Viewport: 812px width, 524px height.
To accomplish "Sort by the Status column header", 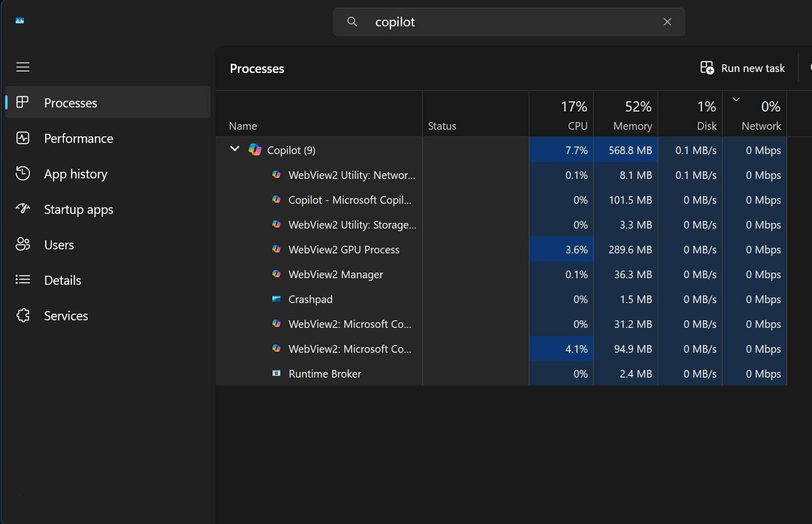I will click(x=476, y=115).
